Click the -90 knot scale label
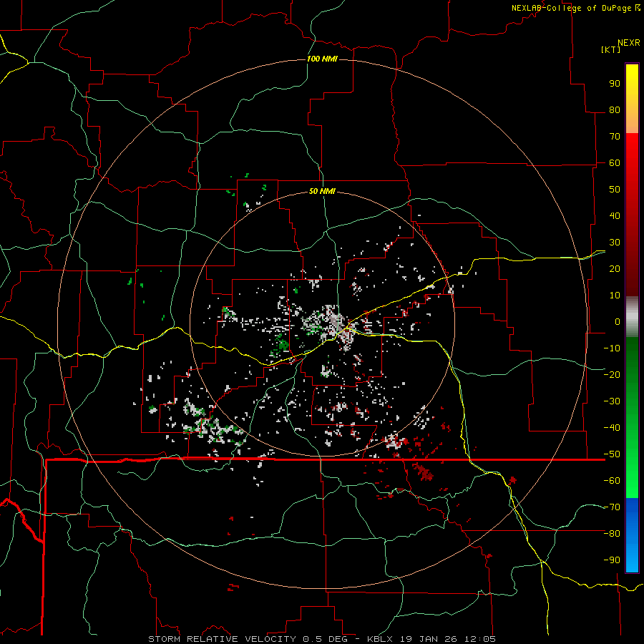The image size is (644, 644). tap(612, 560)
